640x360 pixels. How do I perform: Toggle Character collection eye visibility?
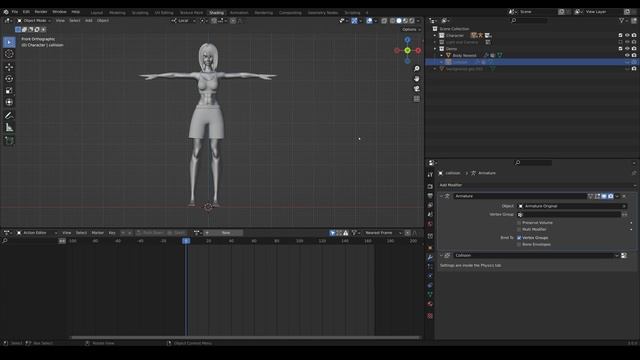[627, 36]
